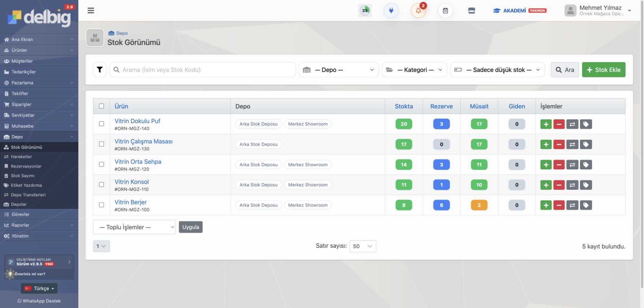Click the Uygula button
The width and height of the screenshot is (644, 308).
coord(191,227)
